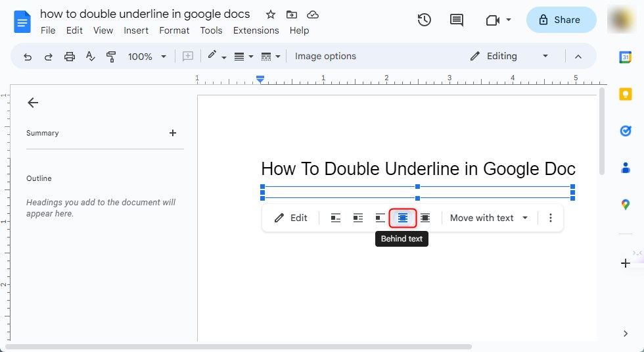Open the comments history icon
The height and width of the screenshot is (352, 644).
457,20
